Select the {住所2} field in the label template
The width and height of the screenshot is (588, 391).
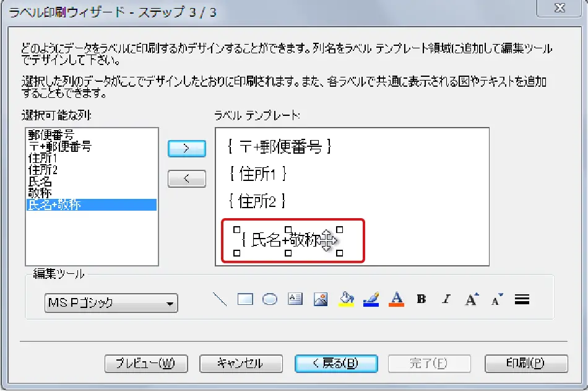click(257, 201)
